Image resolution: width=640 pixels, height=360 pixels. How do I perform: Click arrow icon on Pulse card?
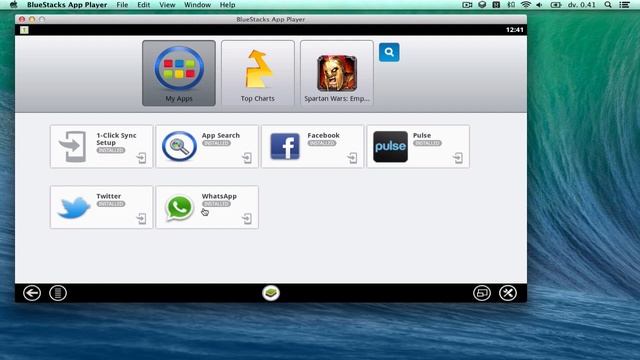(458, 158)
